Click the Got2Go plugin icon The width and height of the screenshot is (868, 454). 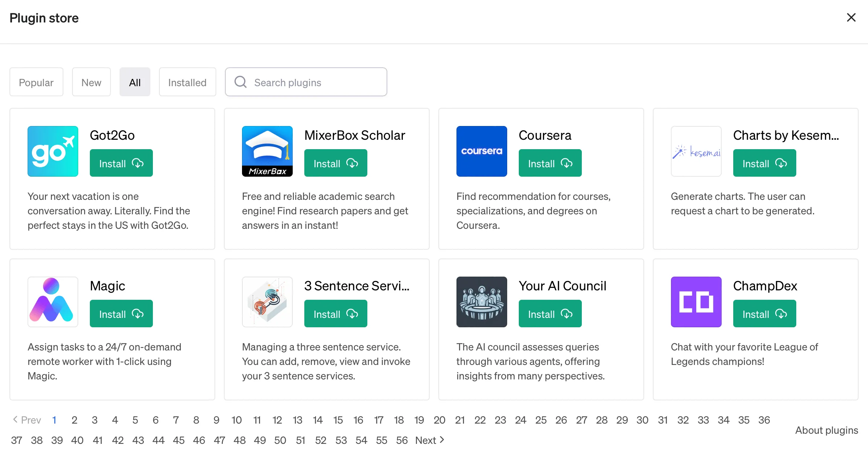53,151
